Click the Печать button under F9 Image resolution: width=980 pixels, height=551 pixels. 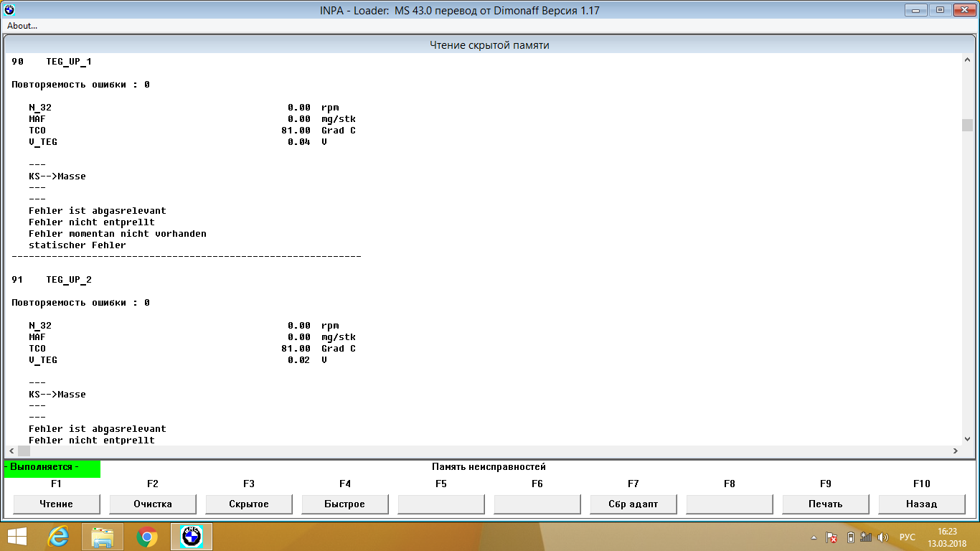[x=825, y=504]
